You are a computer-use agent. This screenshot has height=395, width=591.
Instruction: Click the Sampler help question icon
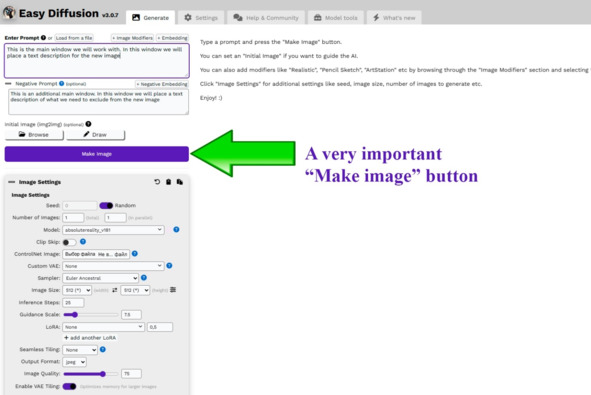(144, 278)
